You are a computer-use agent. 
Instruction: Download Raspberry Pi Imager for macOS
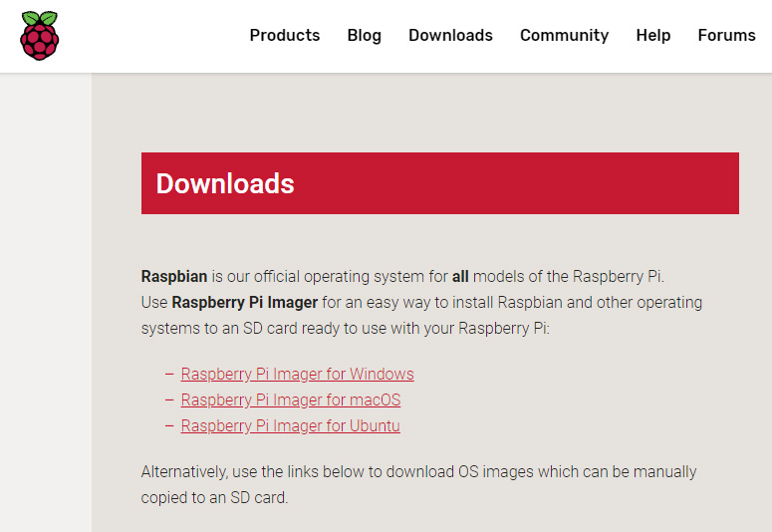(291, 399)
